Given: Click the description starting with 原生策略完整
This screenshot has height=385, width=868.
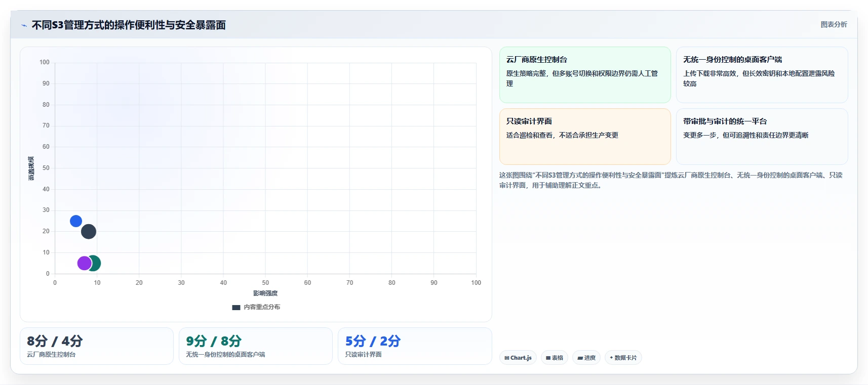Looking at the screenshot, I should click(x=582, y=78).
